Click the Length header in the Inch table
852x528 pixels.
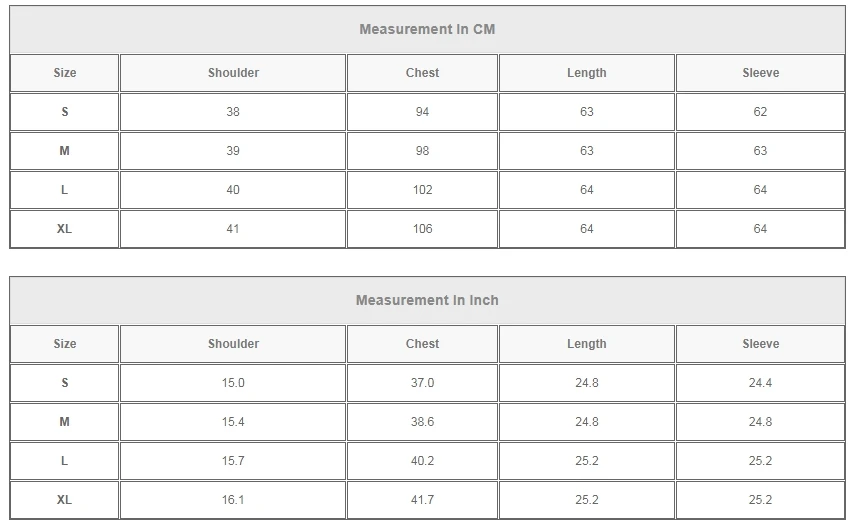[586, 344]
